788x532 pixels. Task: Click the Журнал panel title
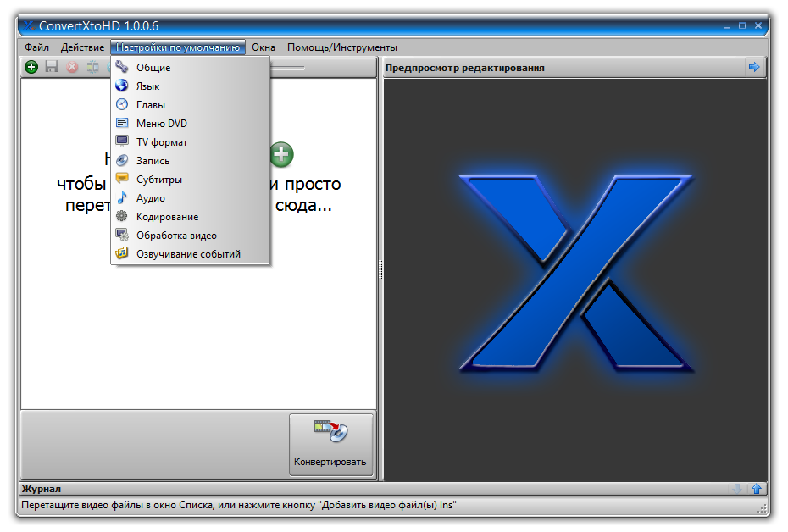coord(42,489)
